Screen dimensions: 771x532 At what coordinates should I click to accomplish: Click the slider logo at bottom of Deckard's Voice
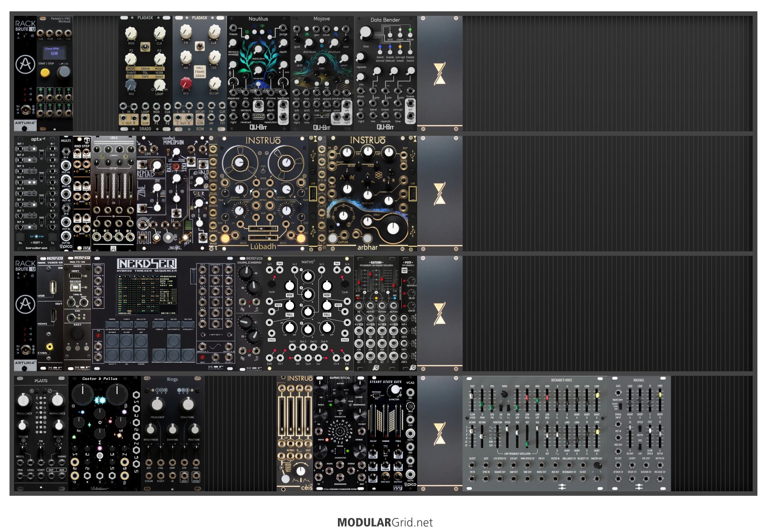[x=562, y=487]
